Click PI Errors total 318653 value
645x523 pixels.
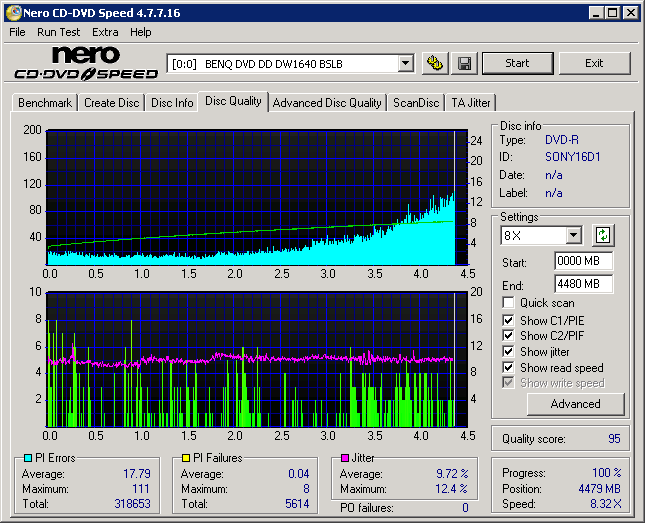pyautogui.click(x=132, y=504)
